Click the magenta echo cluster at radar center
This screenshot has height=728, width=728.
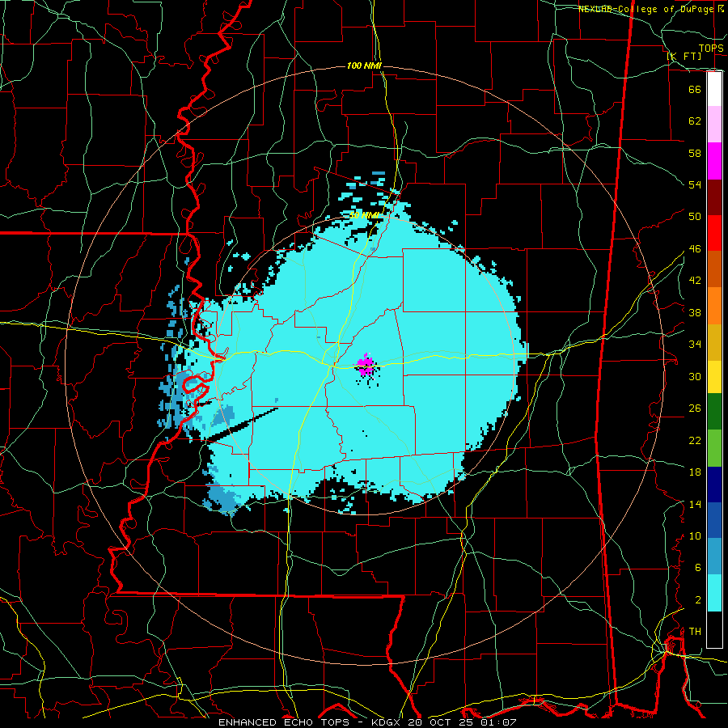pos(366,365)
